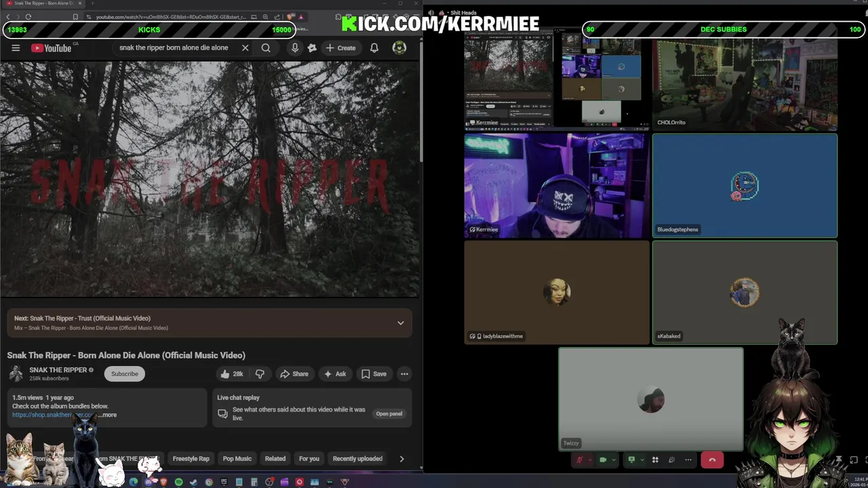The image size is (868, 488).
Task: Go to the YouTube home logo
Action: click(51, 48)
